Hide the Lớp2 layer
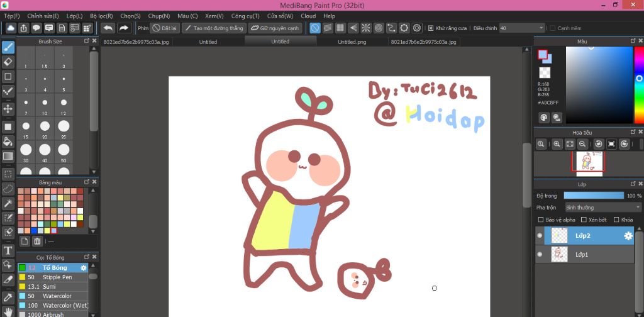The height and width of the screenshot is (317, 644). click(x=540, y=236)
